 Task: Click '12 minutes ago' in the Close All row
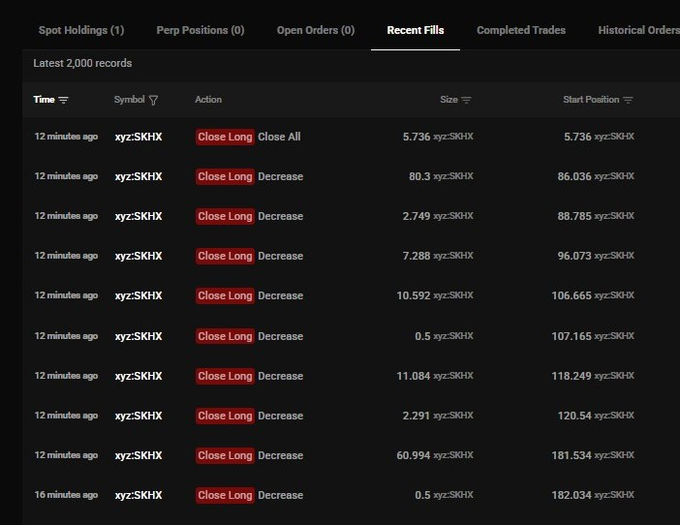coord(66,137)
